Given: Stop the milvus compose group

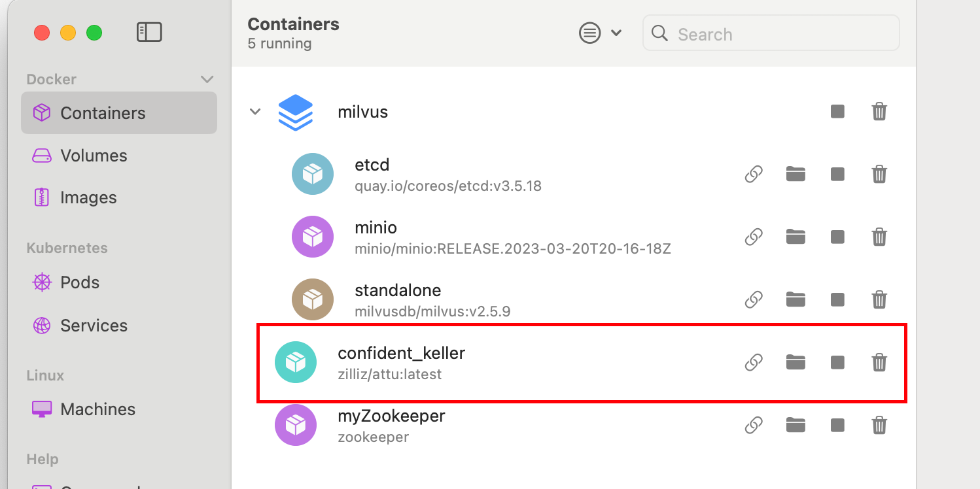Looking at the screenshot, I should click(837, 112).
